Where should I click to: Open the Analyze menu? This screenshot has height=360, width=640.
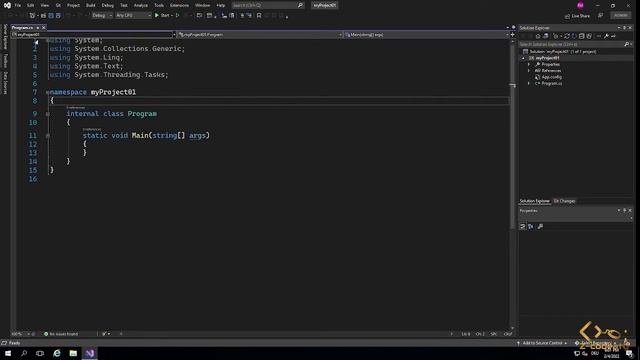(x=141, y=5)
